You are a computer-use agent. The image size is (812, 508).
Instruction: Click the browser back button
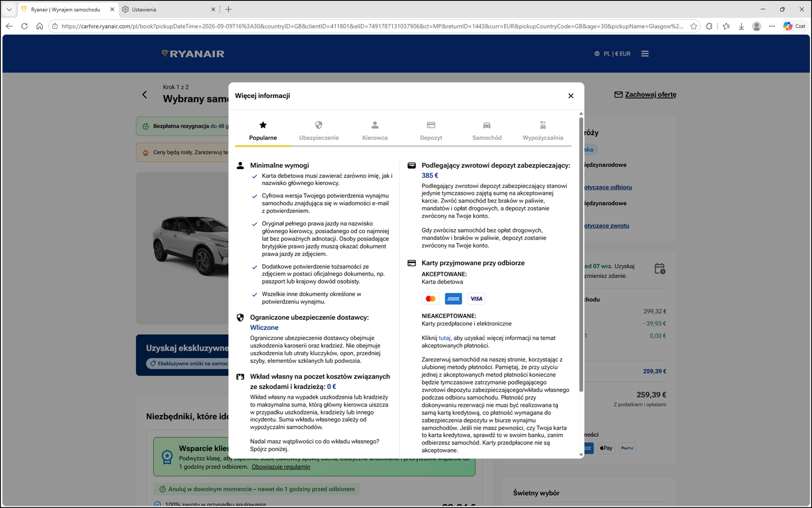click(9, 26)
